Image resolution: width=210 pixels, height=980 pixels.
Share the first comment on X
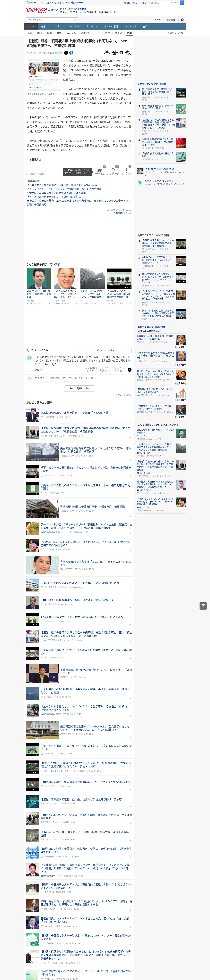(x=130, y=370)
